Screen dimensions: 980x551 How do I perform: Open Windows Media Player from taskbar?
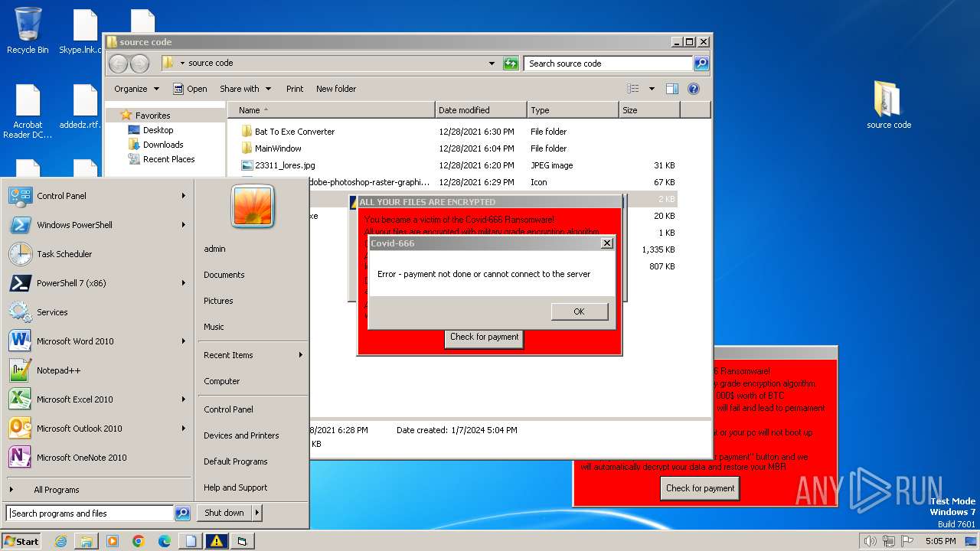point(113,541)
